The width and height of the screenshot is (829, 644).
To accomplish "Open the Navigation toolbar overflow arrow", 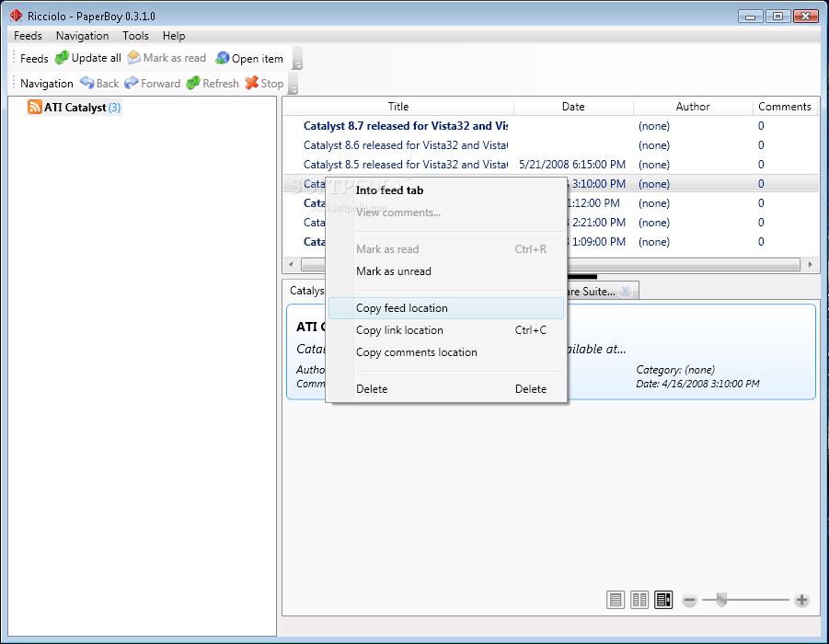I will 294,84.
